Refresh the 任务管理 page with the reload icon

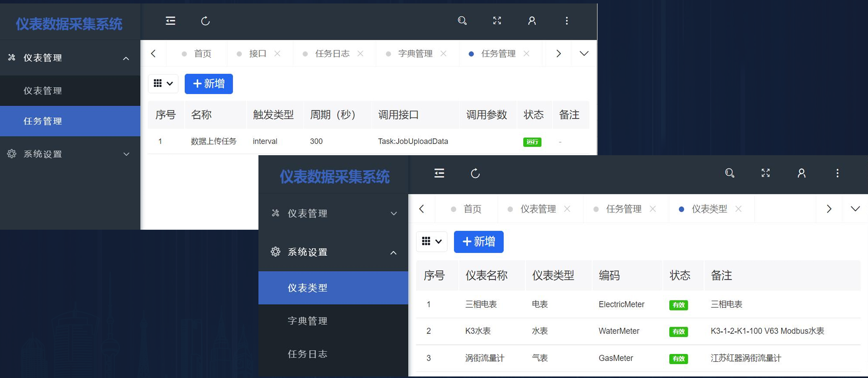click(205, 22)
